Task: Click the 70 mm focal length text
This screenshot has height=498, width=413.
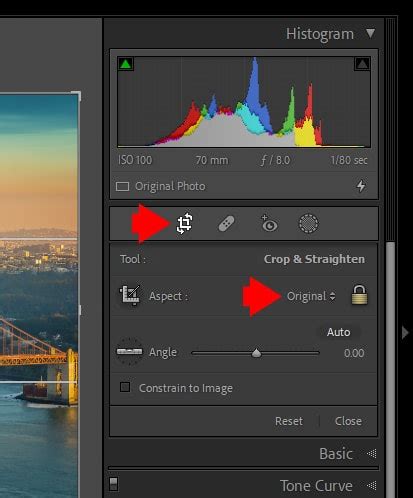Action: point(212,160)
